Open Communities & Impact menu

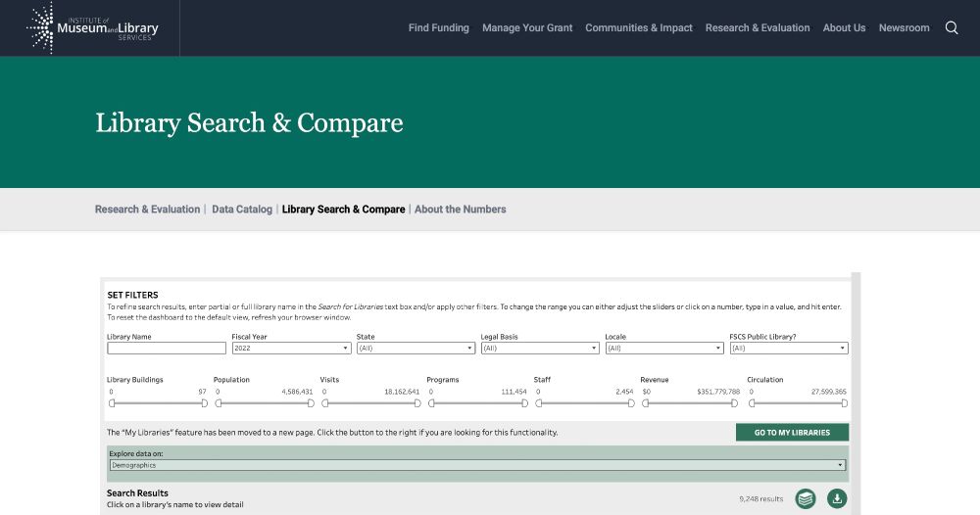[x=639, y=27]
